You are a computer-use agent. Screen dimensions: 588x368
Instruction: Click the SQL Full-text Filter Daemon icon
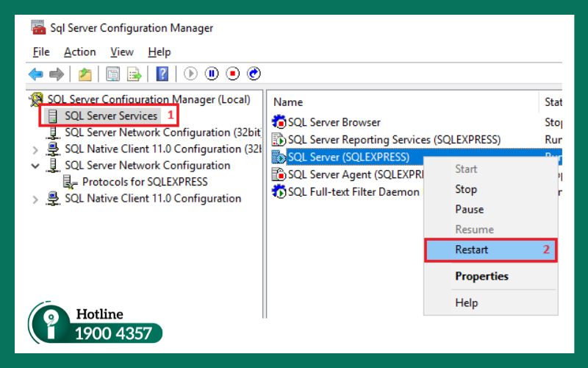pos(279,191)
